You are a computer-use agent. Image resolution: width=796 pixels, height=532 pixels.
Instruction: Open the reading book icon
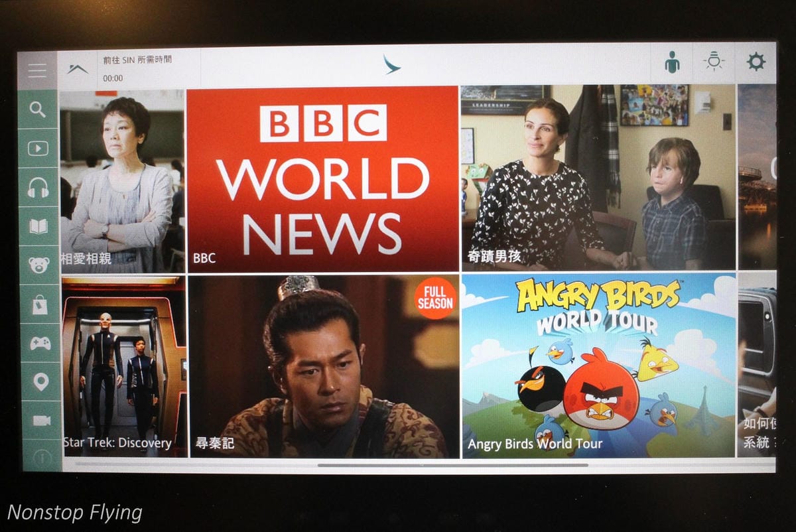38,226
